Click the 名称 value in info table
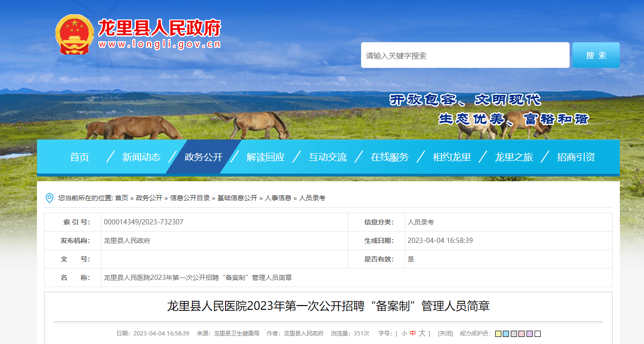Screen dimensions: 644x344 pos(198,278)
